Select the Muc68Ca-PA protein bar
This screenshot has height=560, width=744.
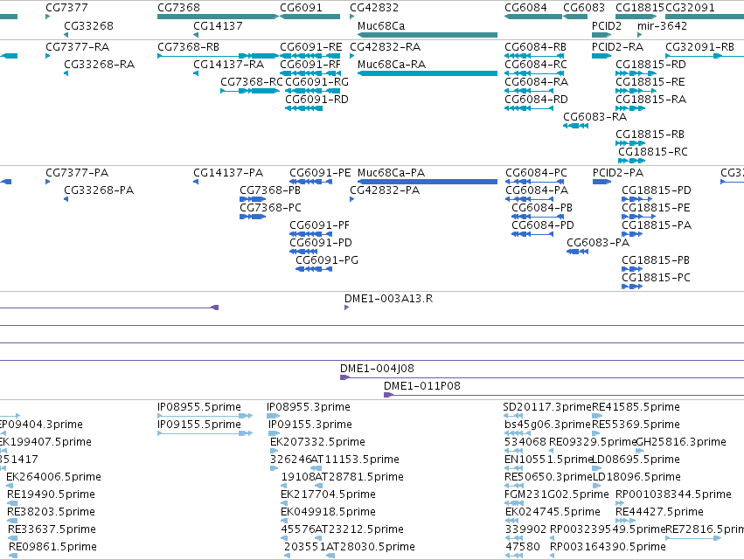point(428,182)
